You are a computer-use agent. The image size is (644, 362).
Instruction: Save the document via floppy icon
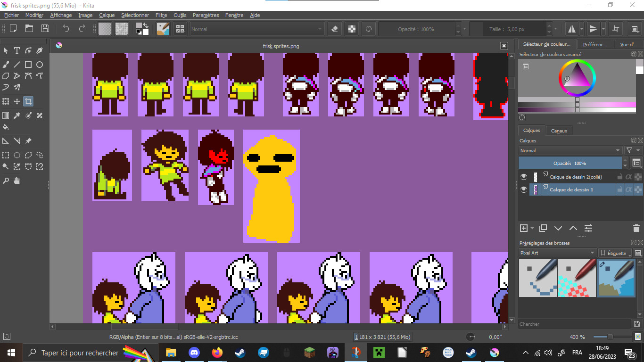45,29
